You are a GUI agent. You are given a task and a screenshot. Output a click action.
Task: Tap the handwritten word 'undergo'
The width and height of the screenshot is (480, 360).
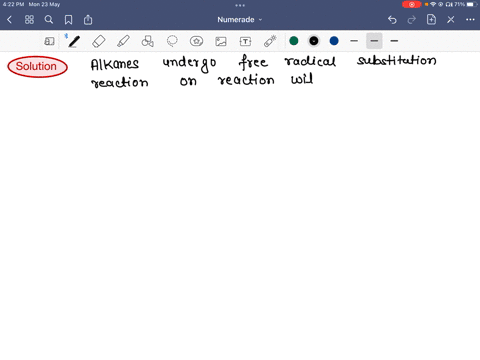click(189, 64)
